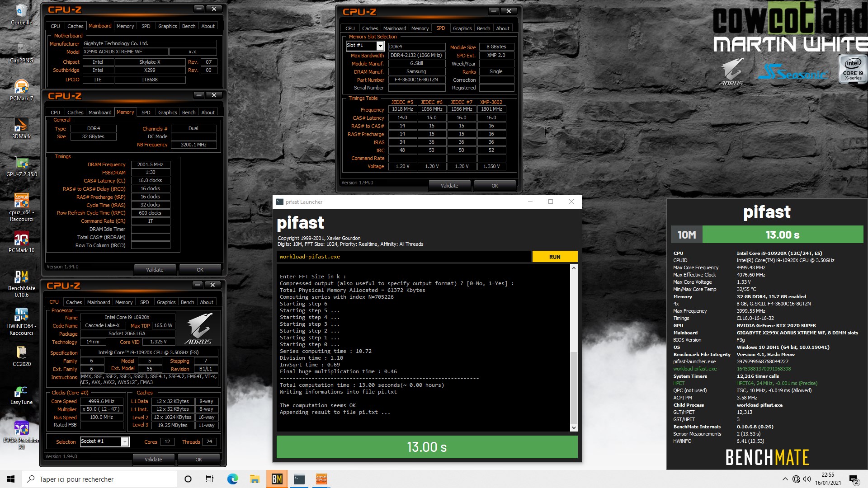Click OK in CPU-Z CPU window
Image resolution: width=868 pixels, height=488 pixels.
pos(198,460)
